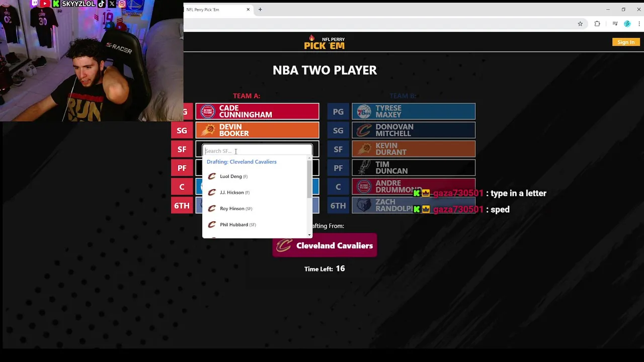Open the media control music icon

pyautogui.click(x=615, y=24)
